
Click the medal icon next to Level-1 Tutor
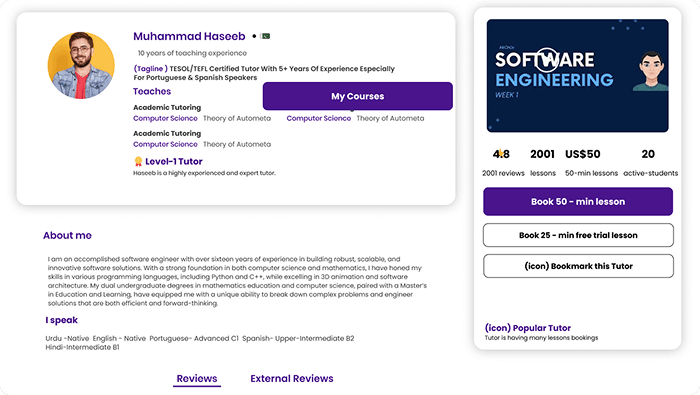click(138, 161)
